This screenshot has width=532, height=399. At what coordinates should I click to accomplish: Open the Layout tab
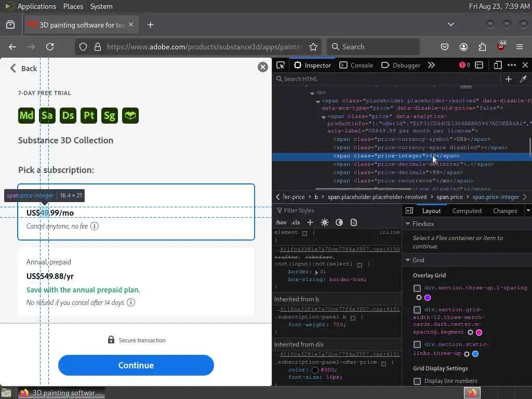(431, 211)
